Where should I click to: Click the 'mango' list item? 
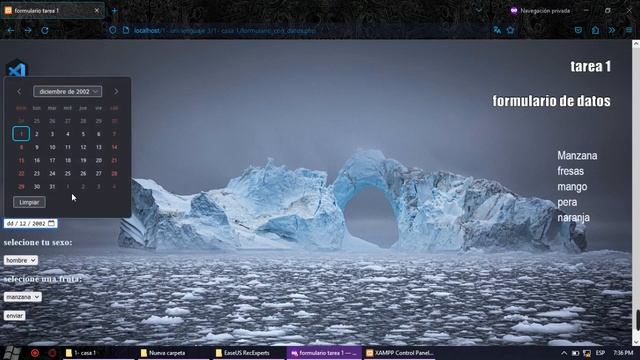click(x=572, y=187)
